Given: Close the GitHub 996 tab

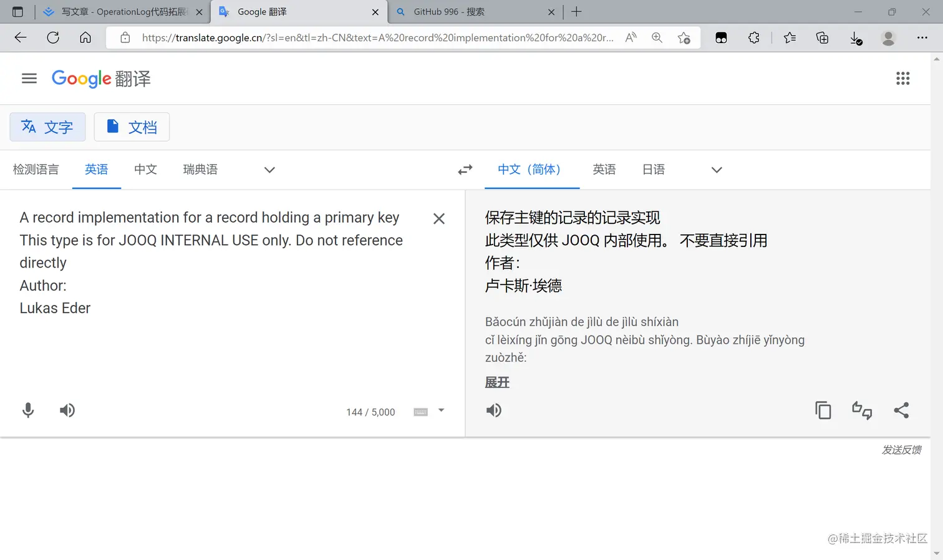Looking at the screenshot, I should (x=551, y=12).
